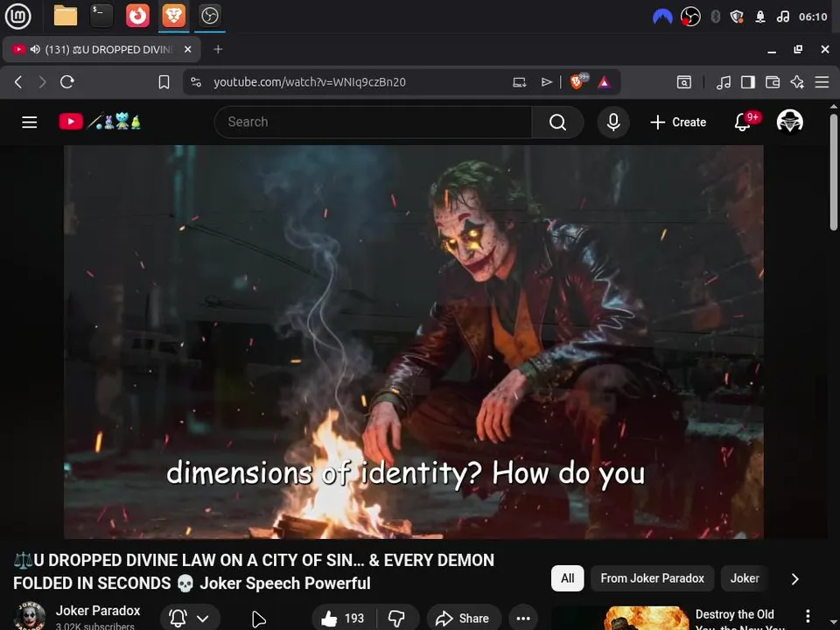Open the account avatar menu

789,122
